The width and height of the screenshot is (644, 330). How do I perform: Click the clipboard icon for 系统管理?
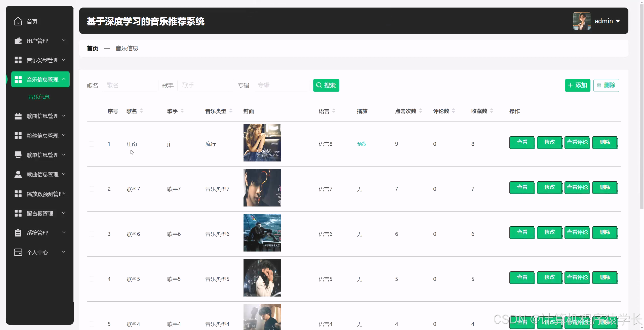coord(18,233)
